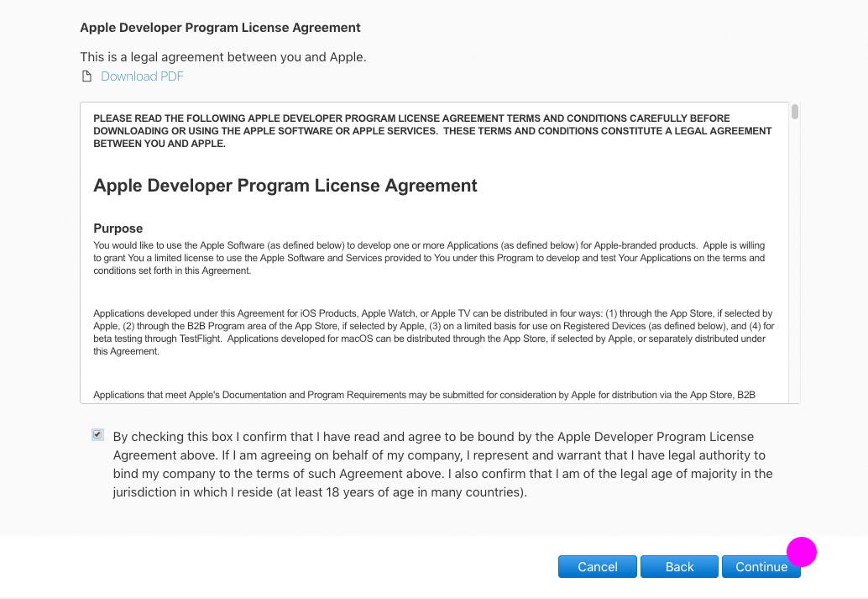868x599 pixels.
Task: Click the 'legal authority to bind my company' sentence
Action: tap(437, 465)
